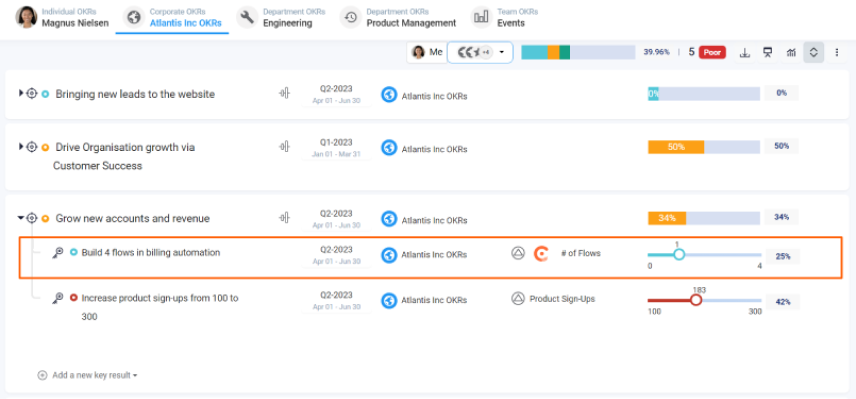This screenshot has height=399, width=856.
Task: Open Bringing new leads to the website
Action: point(135,94)
